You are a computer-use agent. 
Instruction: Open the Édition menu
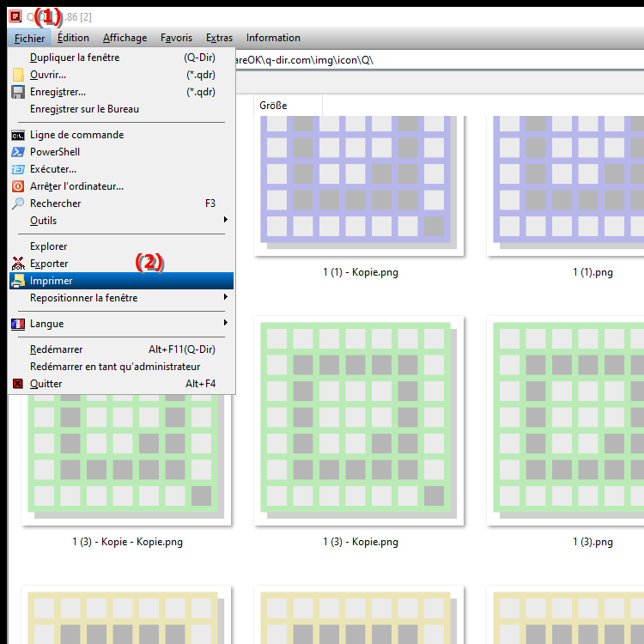click(73, 38)
